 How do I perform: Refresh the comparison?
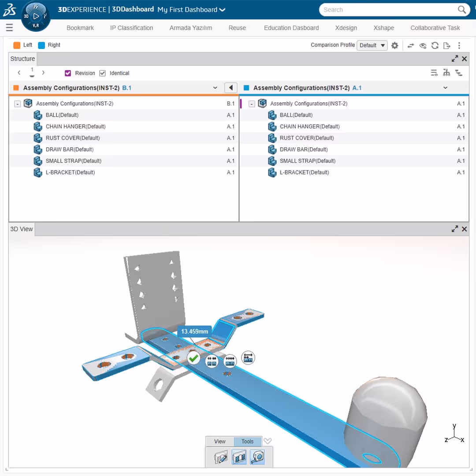(x=435, y=45)
